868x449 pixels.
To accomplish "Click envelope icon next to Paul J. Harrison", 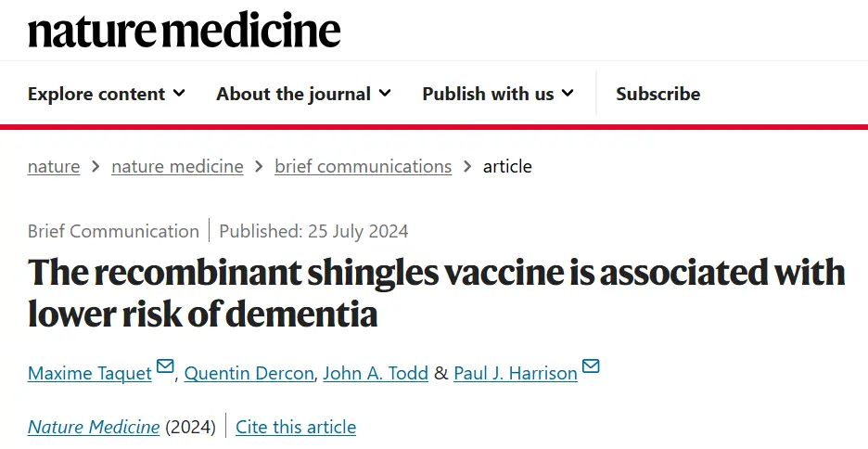I will 591,366.
